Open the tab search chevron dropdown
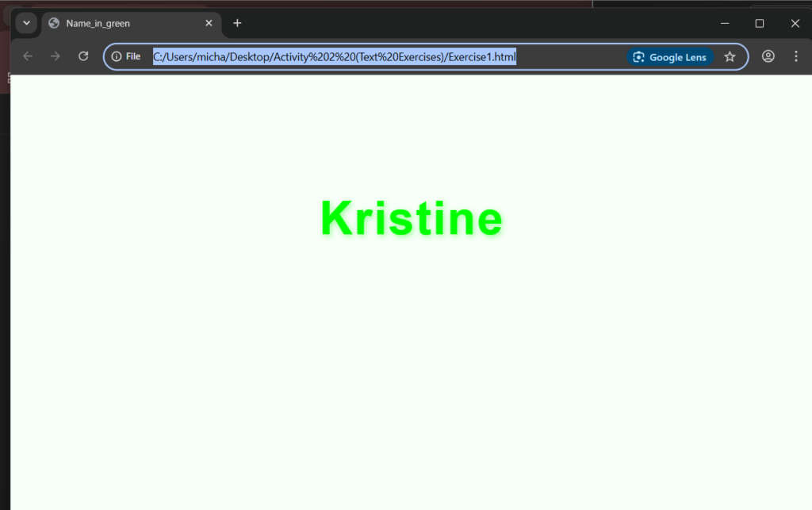812x510 pixels. click(x=26, y=23)
